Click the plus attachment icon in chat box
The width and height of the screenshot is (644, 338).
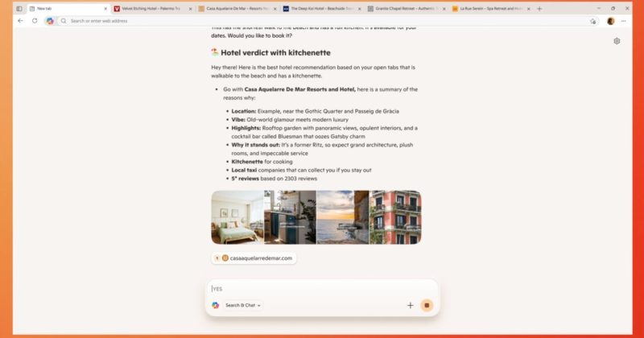pyautogui.click(x=410, y=305)
